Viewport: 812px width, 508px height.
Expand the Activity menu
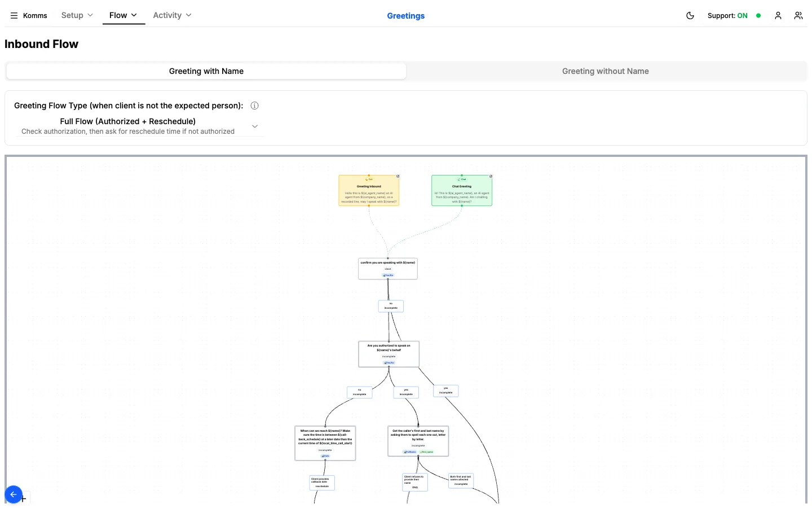point(173,15)
